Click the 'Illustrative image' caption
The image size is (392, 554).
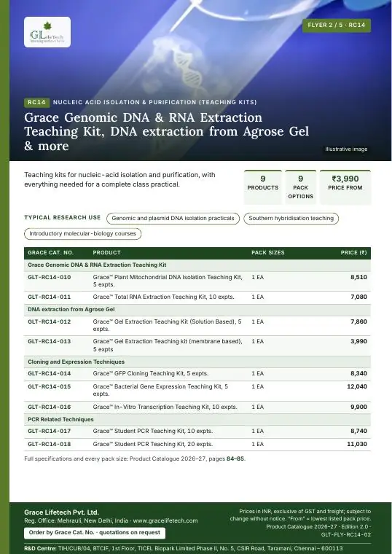(x=346, y=149)
